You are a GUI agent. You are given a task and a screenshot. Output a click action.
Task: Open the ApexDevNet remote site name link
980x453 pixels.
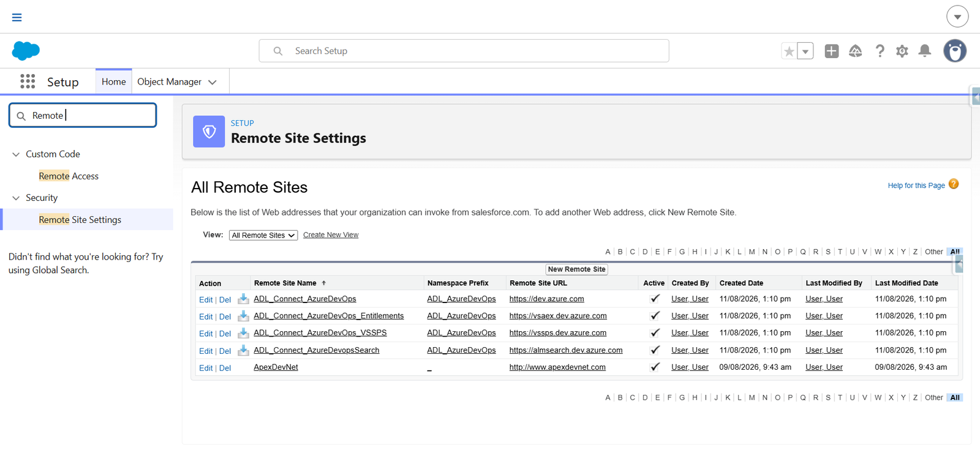pos(276,367)
